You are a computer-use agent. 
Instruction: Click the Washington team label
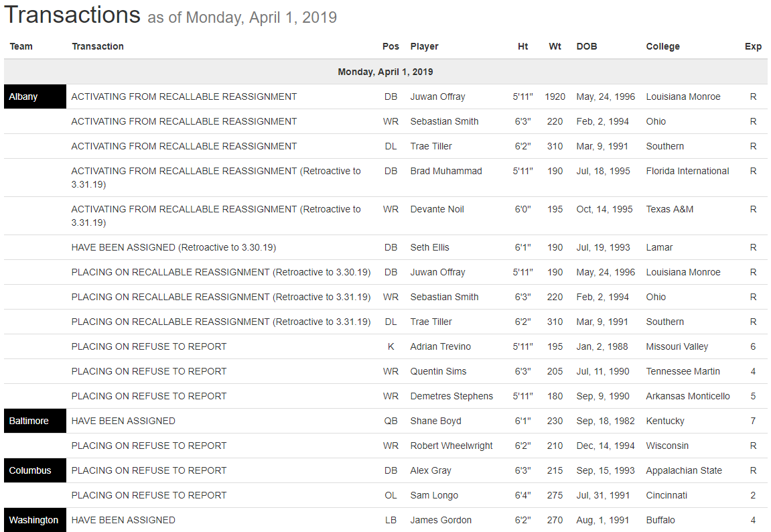[x=33, y=520]
